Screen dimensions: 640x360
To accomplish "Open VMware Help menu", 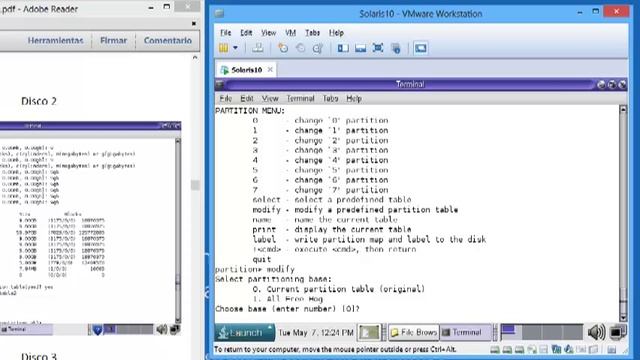I will [x=336, y=33].
